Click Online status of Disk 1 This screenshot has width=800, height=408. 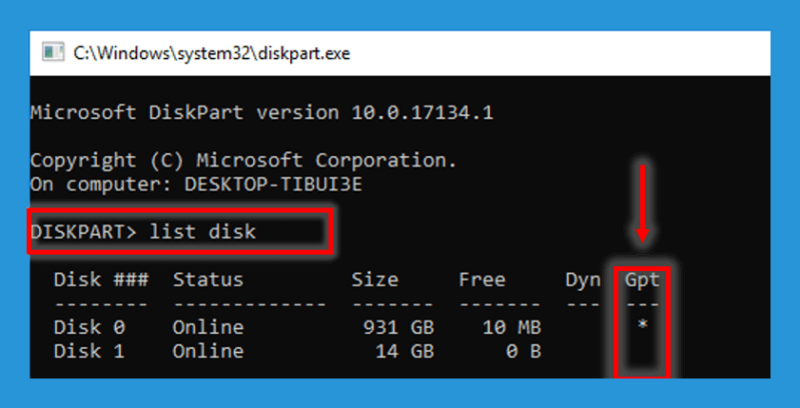(208, 351)
